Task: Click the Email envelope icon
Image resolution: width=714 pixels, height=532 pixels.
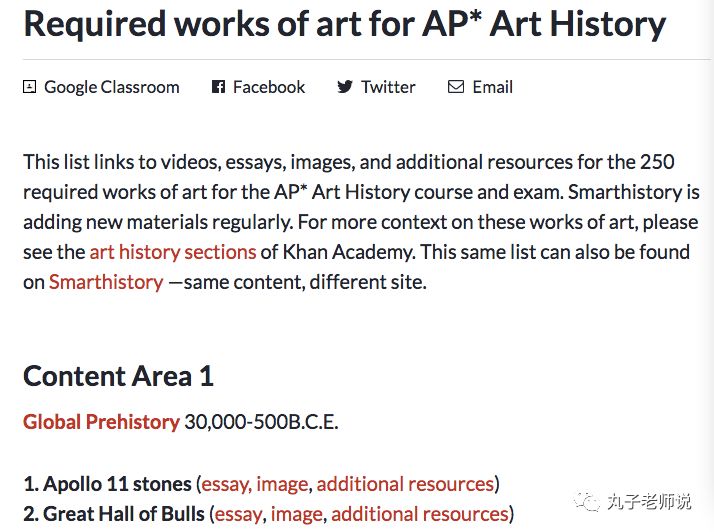Action: [x=456, y=87]
